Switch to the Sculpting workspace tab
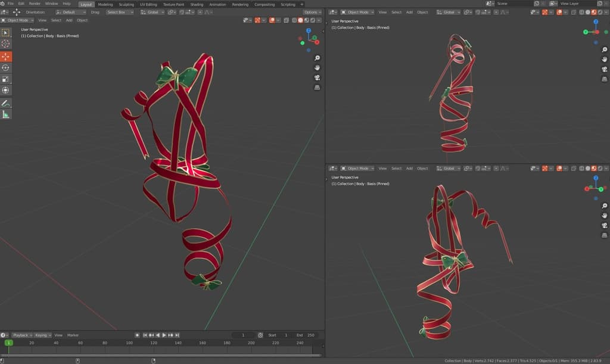610x364 pixels. click(126, 4)
